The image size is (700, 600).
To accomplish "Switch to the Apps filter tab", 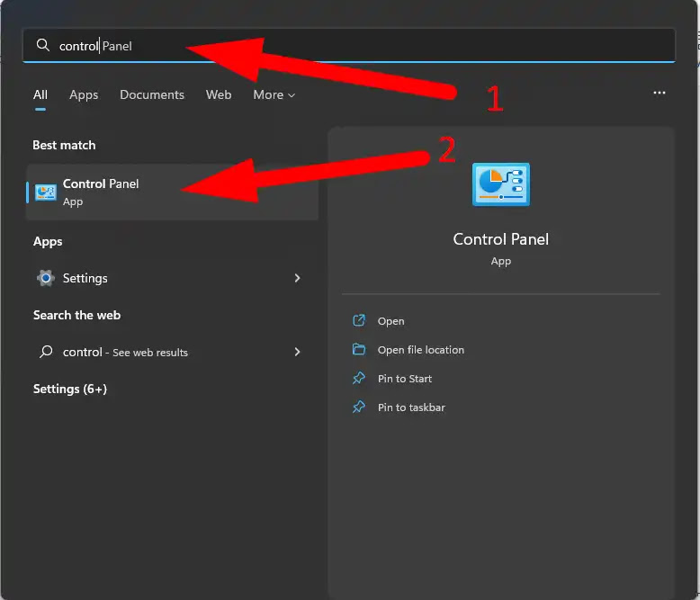I will tap(84, 94).
